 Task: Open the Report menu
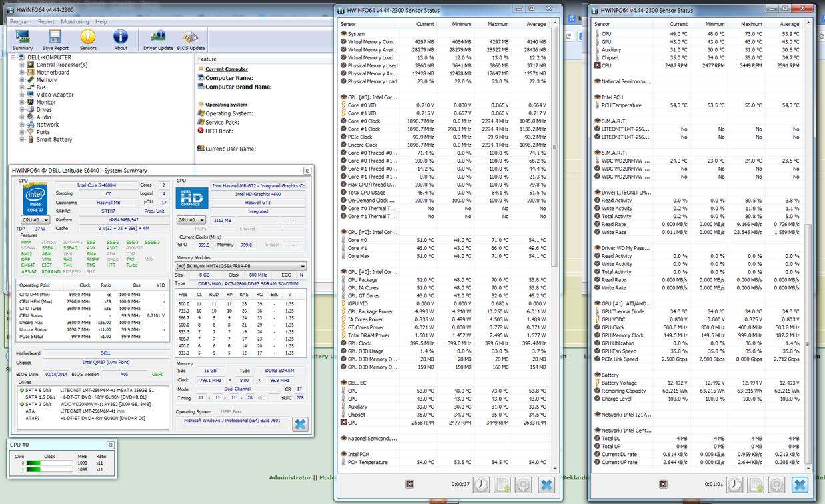pyautogui.click(x=46, y=22)
